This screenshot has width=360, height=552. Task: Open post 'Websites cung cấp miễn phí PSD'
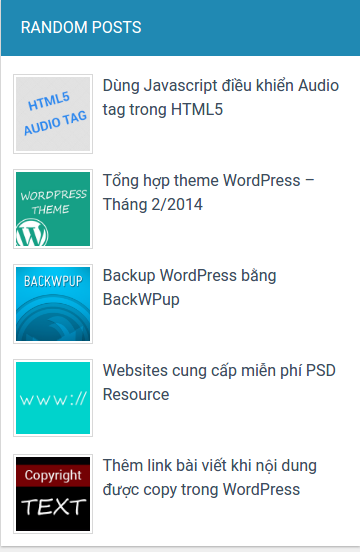point(219,371)
